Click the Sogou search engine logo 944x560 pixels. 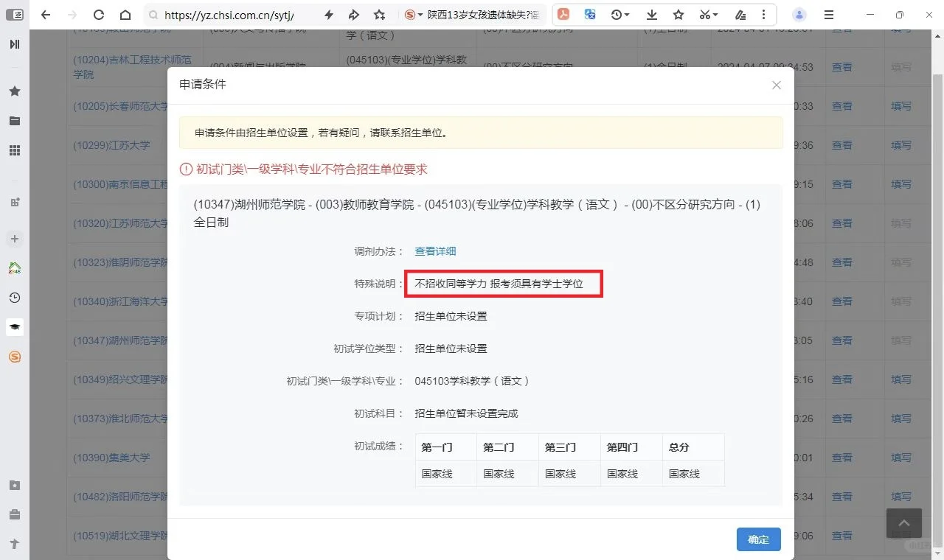410,15
